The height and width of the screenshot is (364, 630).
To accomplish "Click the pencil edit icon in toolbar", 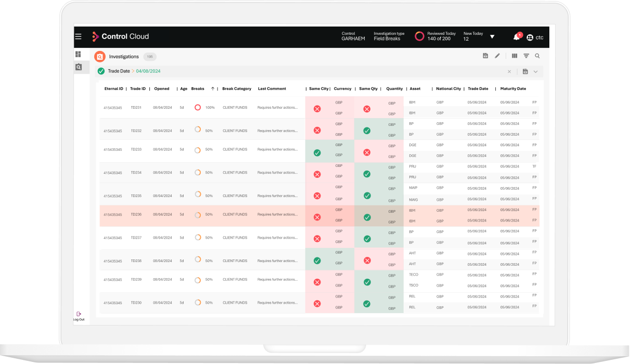I will coord(497,56).
